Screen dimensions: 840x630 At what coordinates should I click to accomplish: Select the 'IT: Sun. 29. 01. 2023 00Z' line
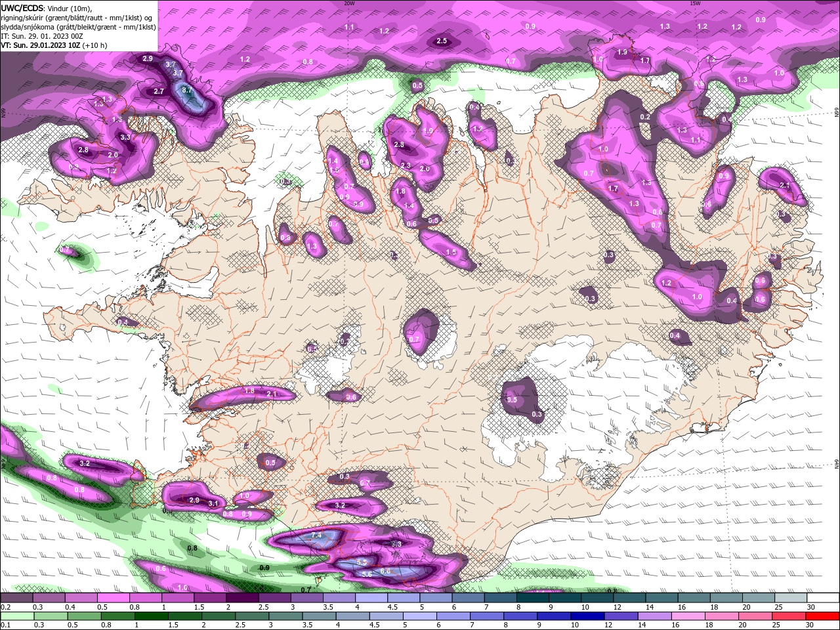(x=41, y=36)
